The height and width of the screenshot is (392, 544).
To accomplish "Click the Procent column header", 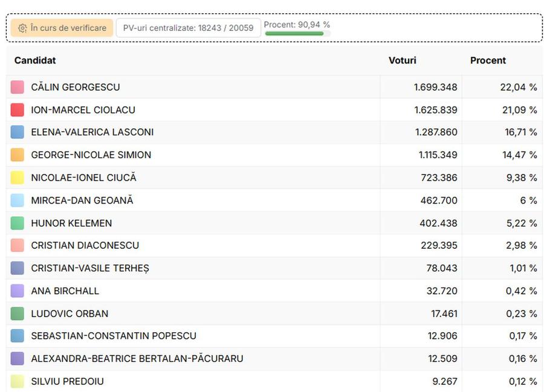I will (488, 60).
